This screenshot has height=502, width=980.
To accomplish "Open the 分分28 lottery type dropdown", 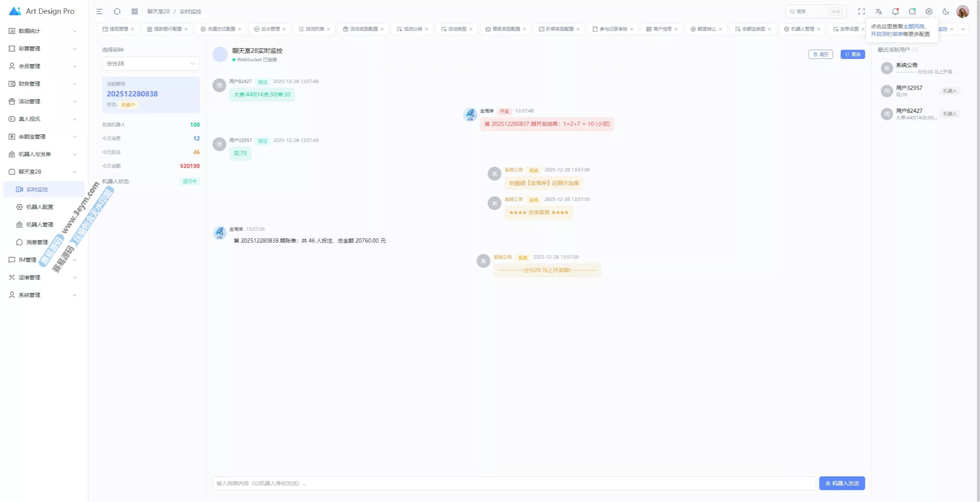I will coord(151,64).
